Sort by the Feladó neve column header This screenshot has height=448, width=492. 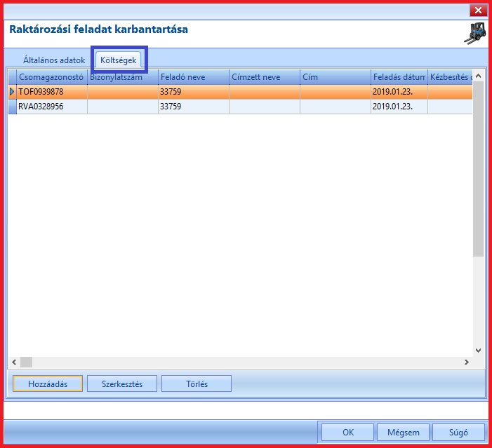pos(194,77)
